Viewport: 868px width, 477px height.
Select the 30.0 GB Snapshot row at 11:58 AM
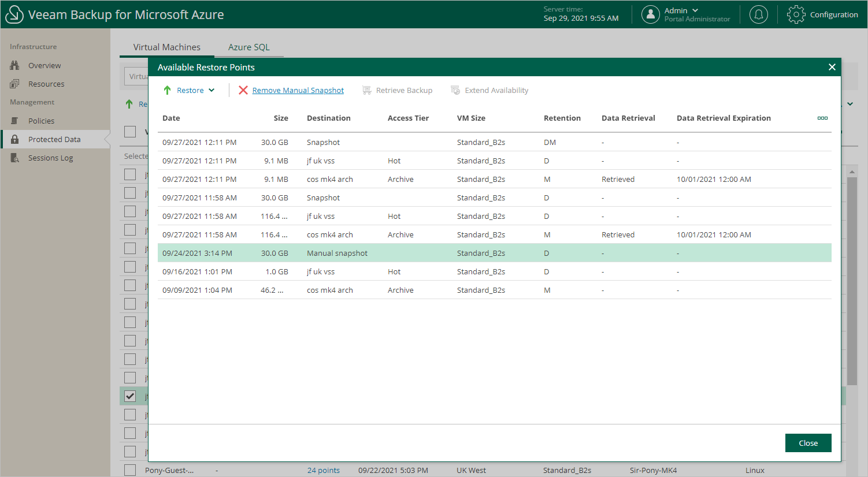[x=495, y=197]
